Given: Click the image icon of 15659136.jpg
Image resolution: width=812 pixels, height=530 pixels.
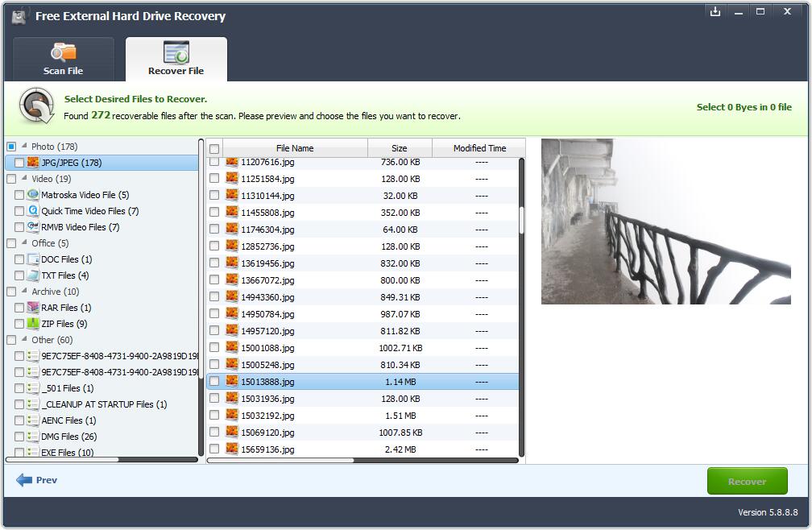Looking at the screenshot, I should pyautogui.click(x=231, y=449).
